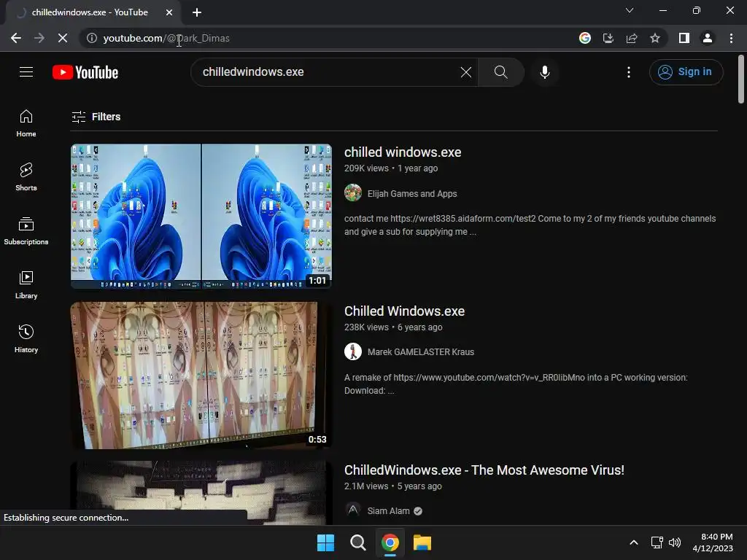The image size is (747, 560).
Task: Stop loading the page
Action: (x=63, y=38)
